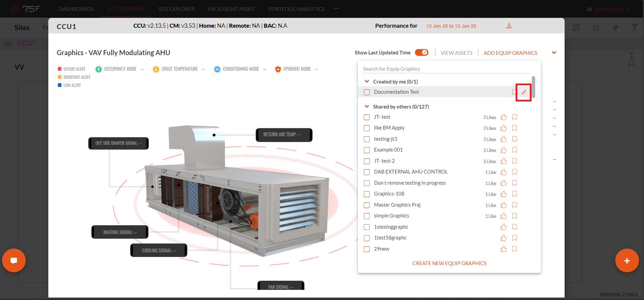
Task: Bookmark the JT- test graphic
Action: click(515, 117)
